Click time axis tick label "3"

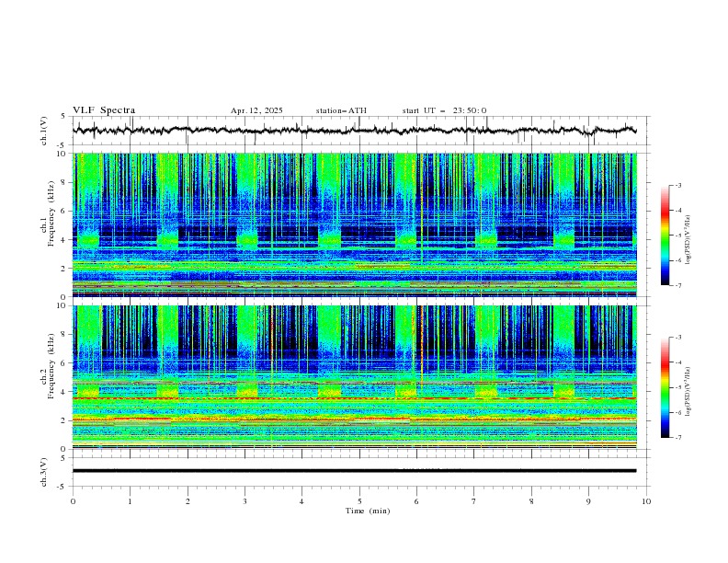click(x=245, y=501)
